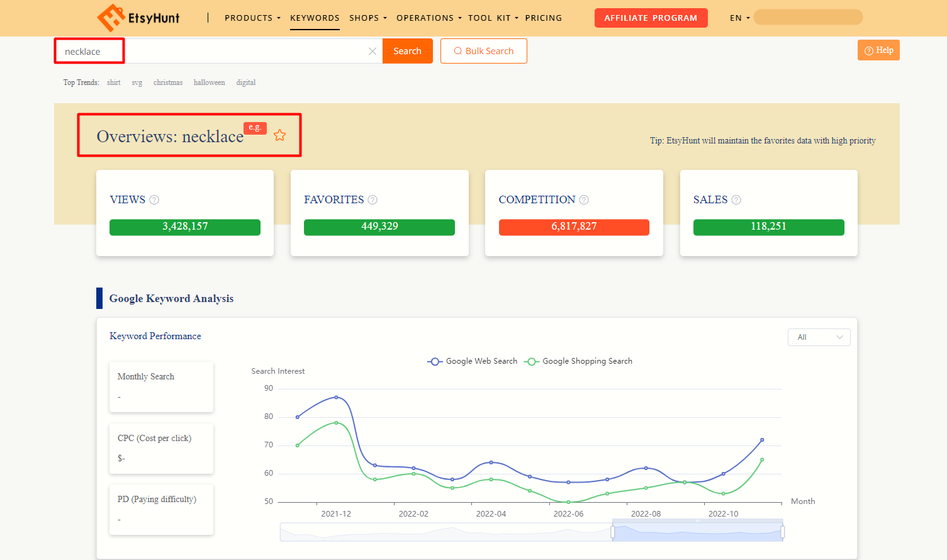Screen dimensions: 947x560
Task: Click the PD (Paying difficulty) card
Action: pyautogui.click(x=161, y=510)
